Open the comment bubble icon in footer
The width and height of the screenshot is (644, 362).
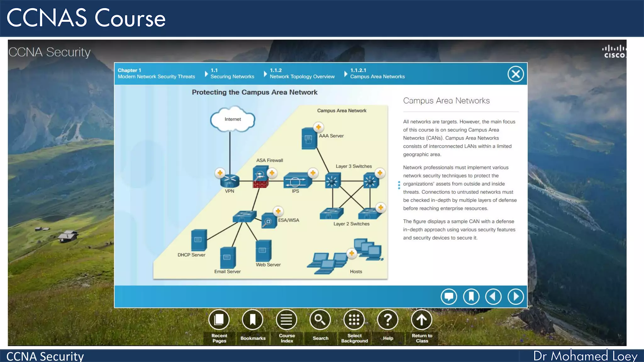click(449, 296)
